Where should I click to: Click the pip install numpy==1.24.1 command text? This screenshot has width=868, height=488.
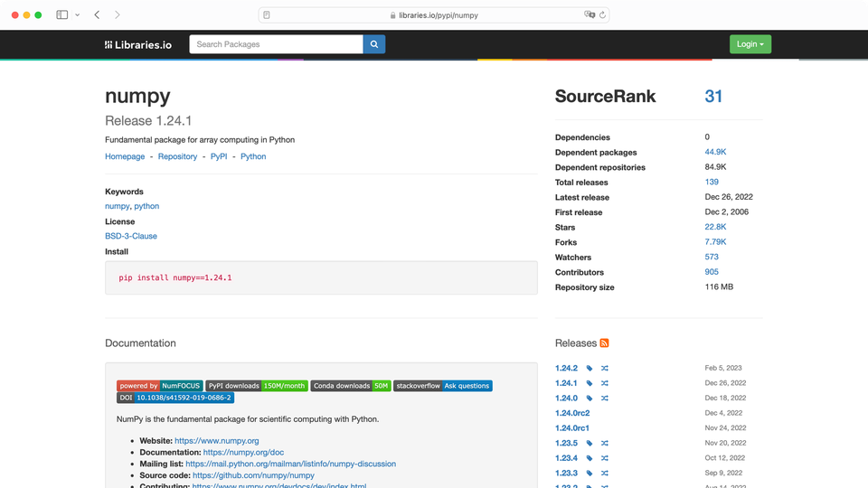pos(175,277)
